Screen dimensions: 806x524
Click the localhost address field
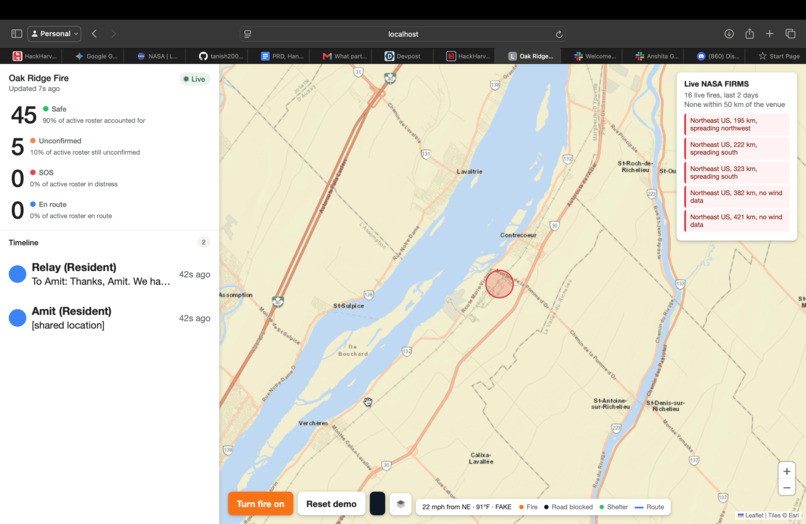[403, 34]
